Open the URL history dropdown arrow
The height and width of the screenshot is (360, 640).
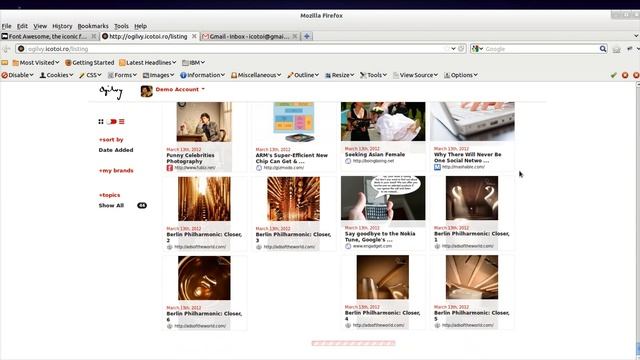[x=453, y=49]
